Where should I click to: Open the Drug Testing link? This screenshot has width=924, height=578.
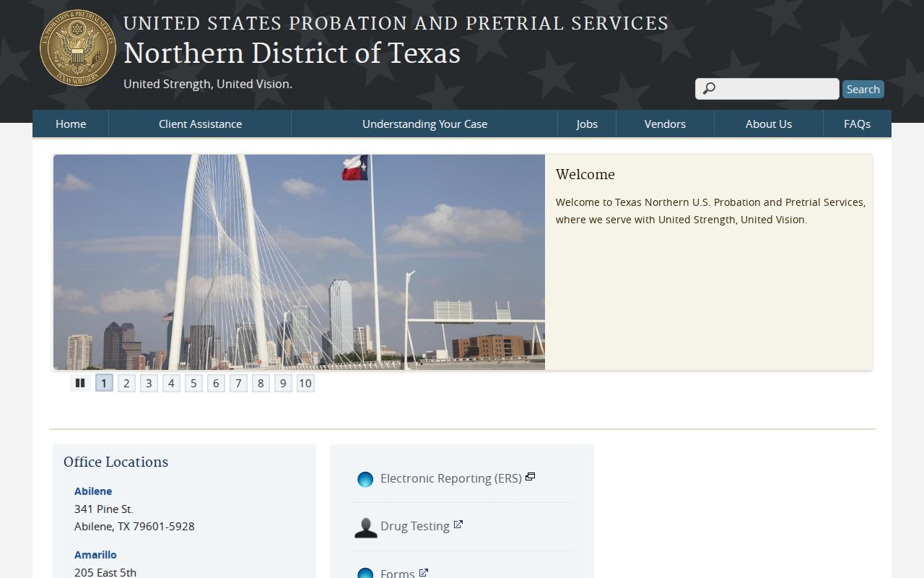[x=415, y=526]
